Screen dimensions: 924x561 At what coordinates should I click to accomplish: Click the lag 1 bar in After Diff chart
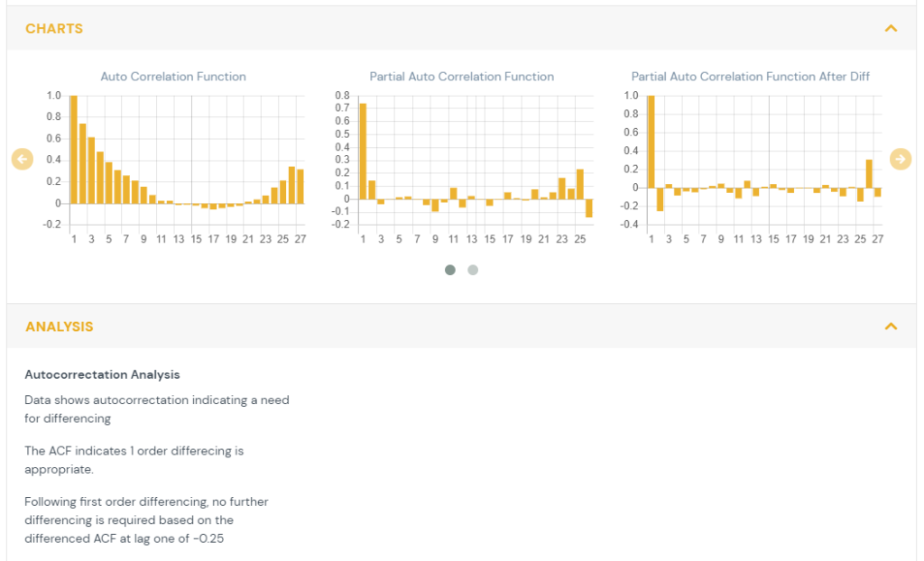651,142
